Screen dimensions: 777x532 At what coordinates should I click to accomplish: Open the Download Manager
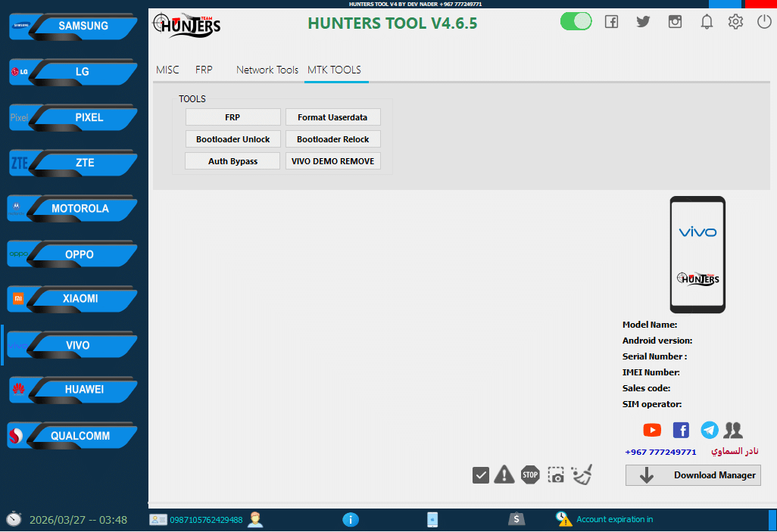[693, 475]
